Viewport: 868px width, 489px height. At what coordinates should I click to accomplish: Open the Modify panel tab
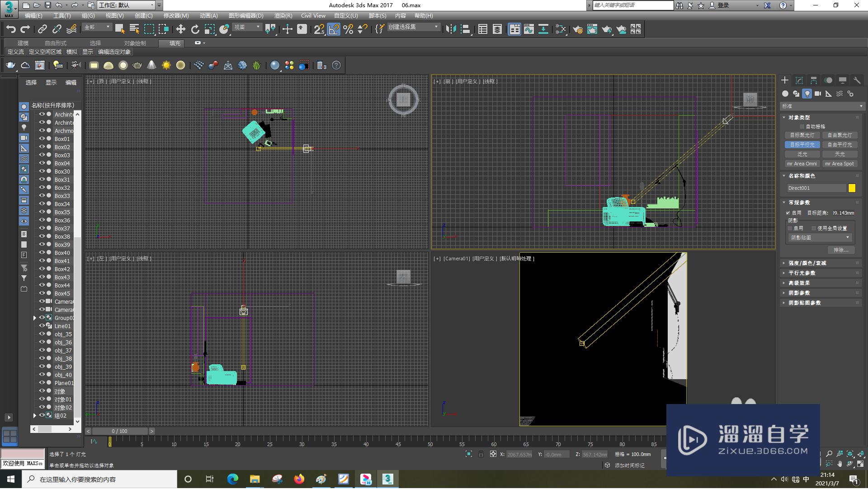[x=799, y=80]
